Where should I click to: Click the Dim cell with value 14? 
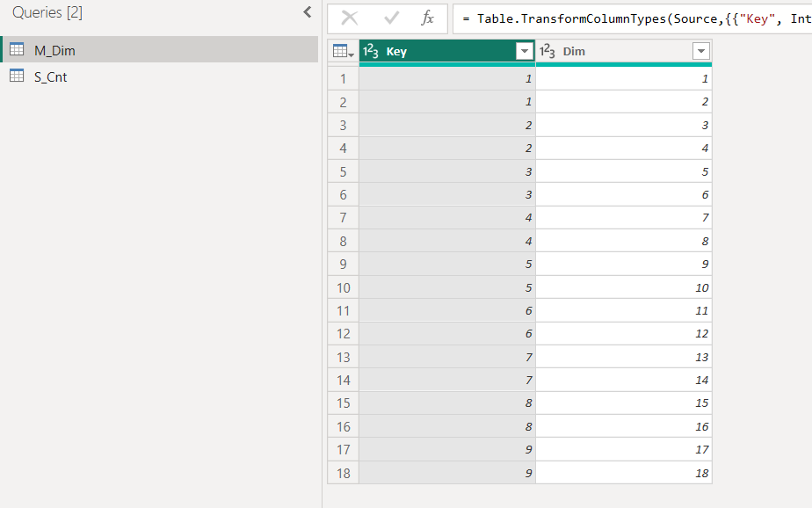point(624,380)
